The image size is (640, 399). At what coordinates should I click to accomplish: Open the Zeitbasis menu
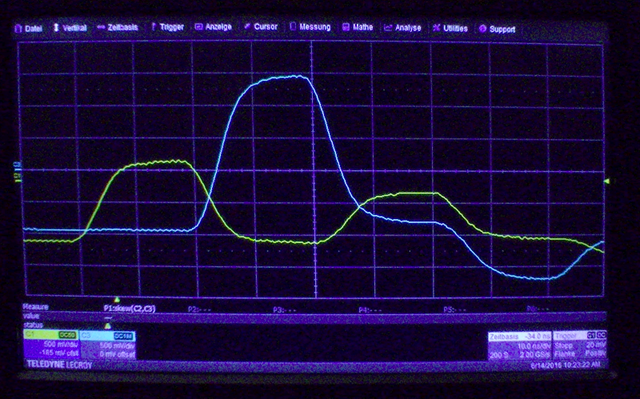click(x=118, y=27)
